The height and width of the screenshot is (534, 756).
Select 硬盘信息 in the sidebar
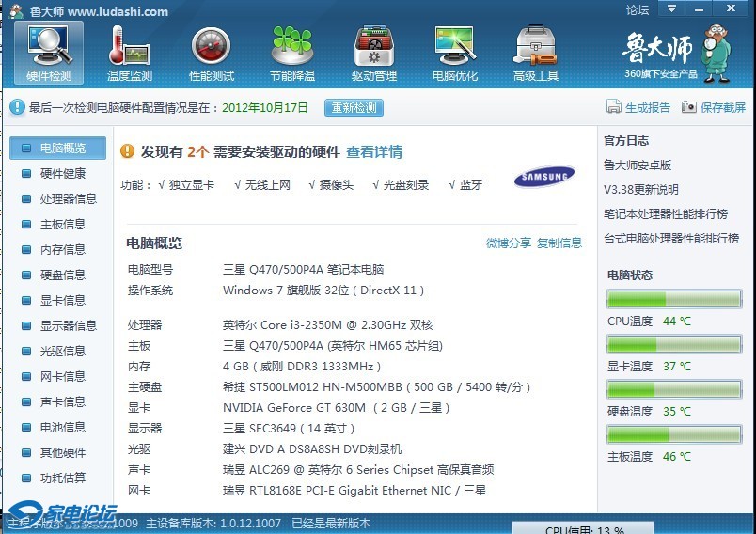coord(63,275)
